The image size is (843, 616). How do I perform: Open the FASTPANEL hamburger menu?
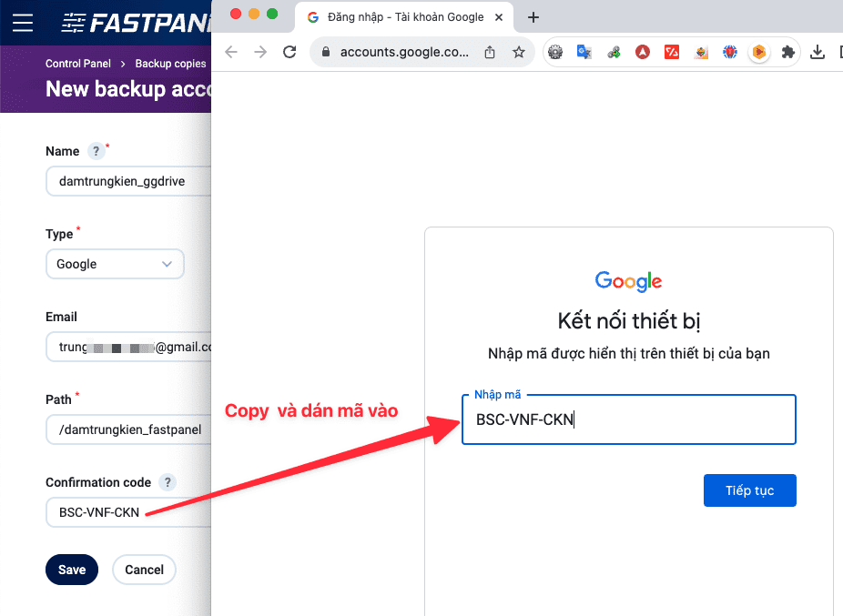click(x=23, y=23)
